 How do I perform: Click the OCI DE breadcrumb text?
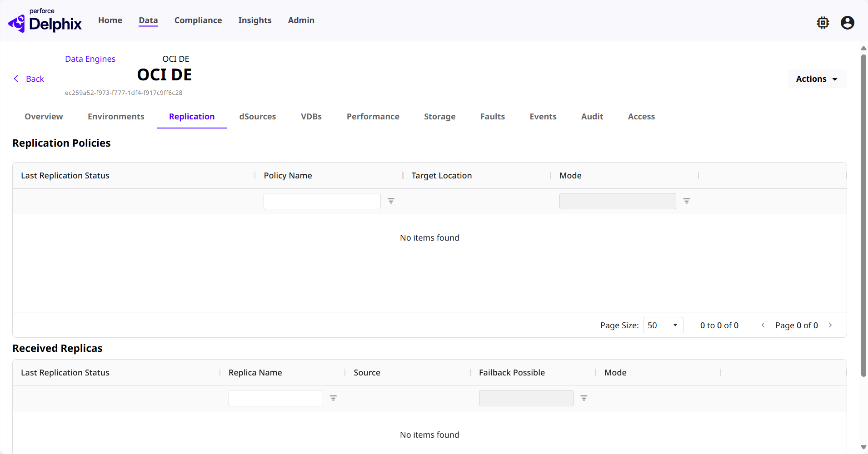[176, 59]
